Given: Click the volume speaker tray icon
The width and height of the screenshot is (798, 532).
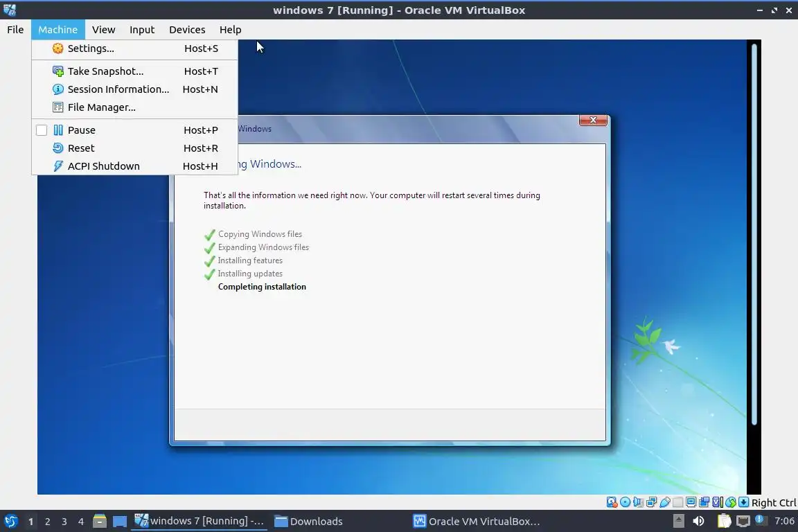Looking at the screenshot, I should point(699,521).
